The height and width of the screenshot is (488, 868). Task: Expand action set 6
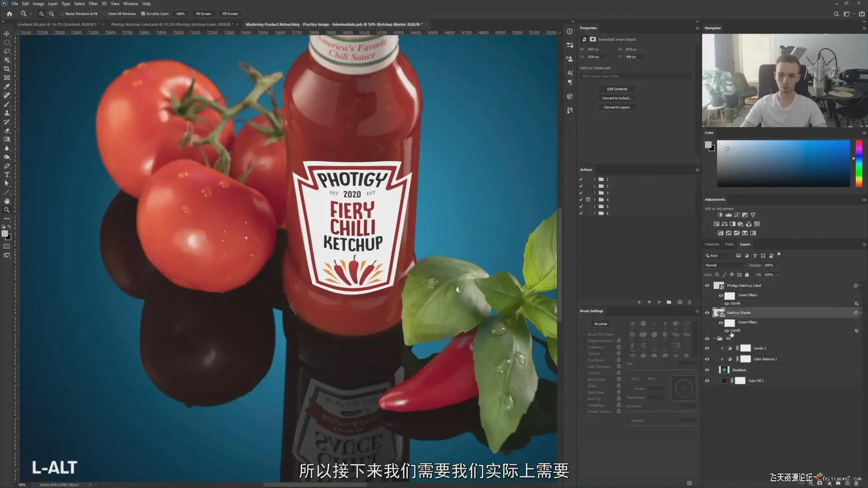coord(594,213)
